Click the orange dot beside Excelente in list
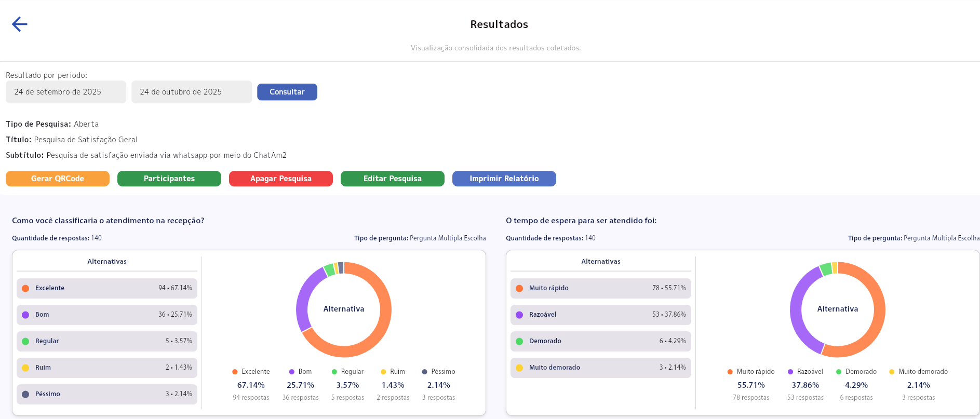Screen dimensions: 980x419 (x=25, y=288)
